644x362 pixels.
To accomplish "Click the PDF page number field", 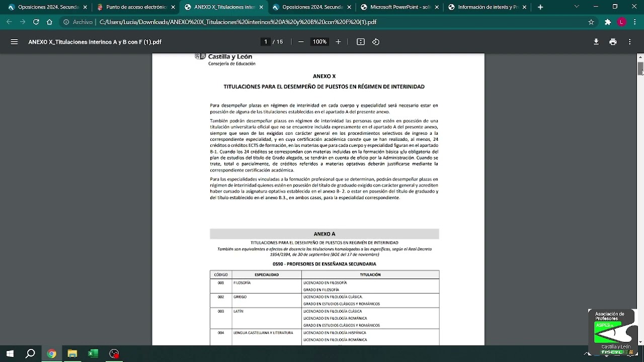I will pos(265,42).
